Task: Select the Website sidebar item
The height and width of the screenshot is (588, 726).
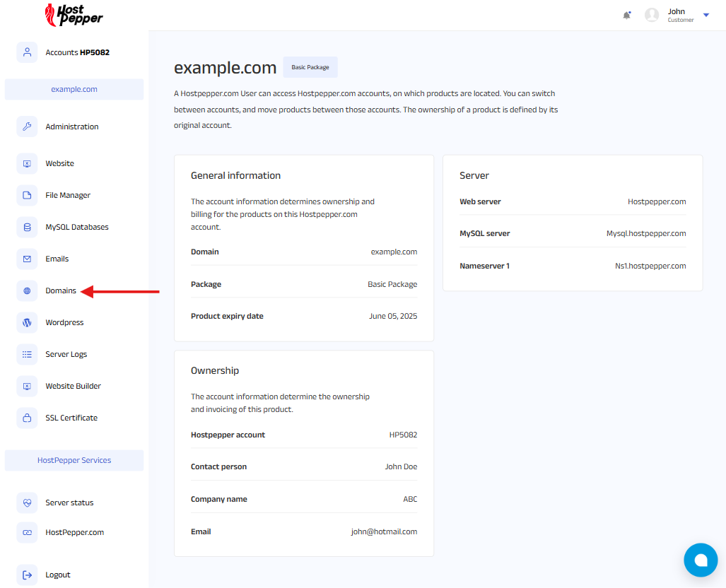Action: (59, 163)
